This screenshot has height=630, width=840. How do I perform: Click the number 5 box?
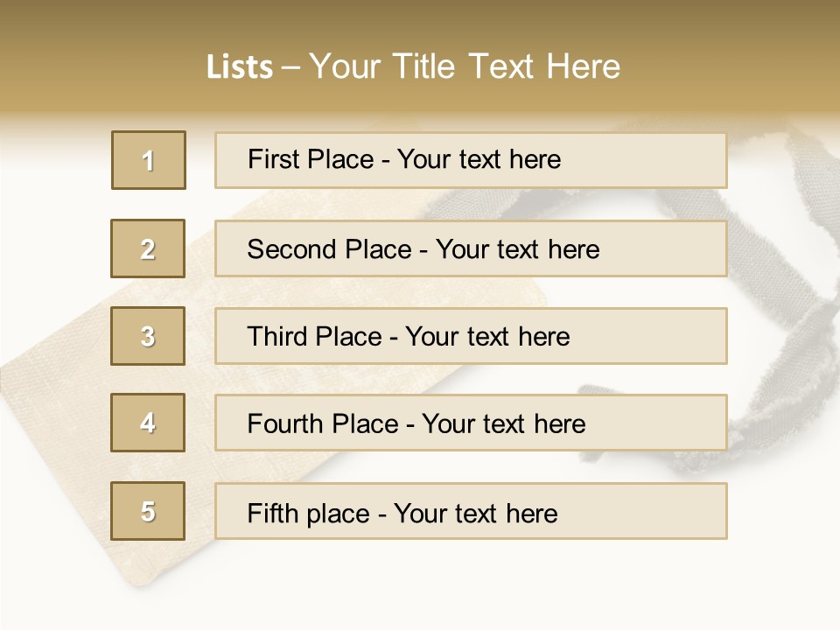point(148,510)
